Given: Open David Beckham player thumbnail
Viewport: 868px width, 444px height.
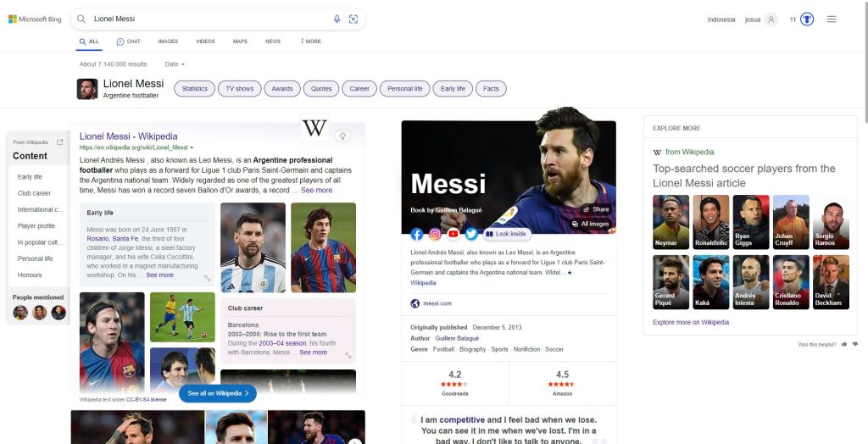Looking at the screenshot, I should click(831, 282).
